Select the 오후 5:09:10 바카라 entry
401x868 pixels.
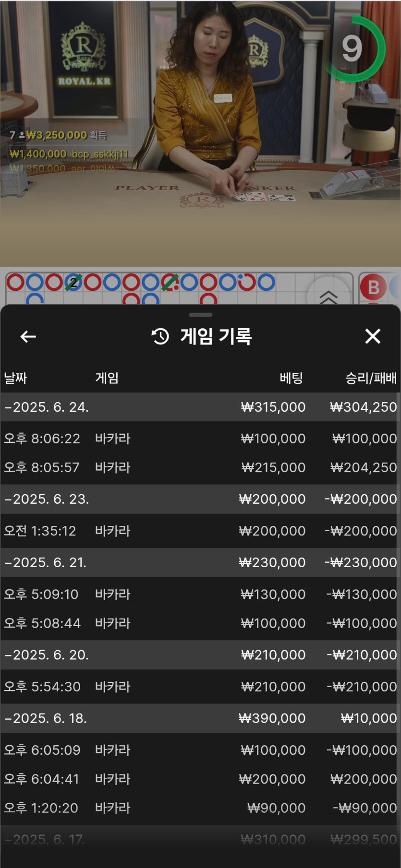(x=200, y=594)
